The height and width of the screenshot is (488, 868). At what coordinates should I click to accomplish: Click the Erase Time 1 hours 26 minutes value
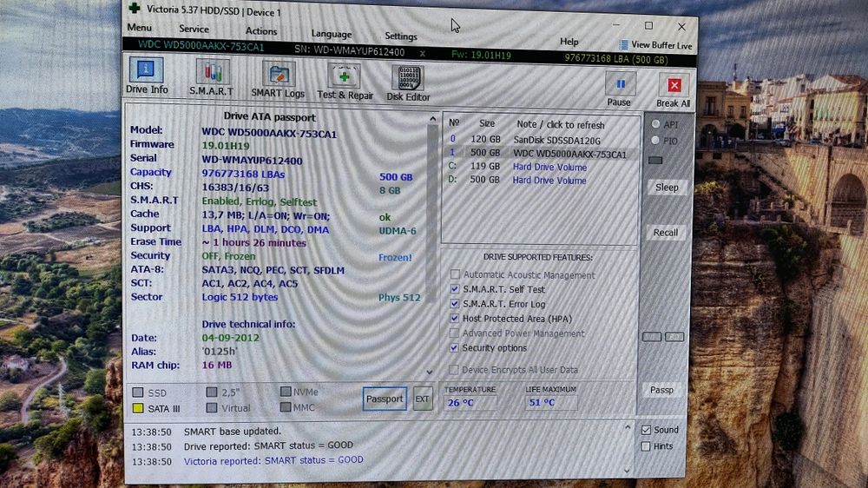coord(254,242)
